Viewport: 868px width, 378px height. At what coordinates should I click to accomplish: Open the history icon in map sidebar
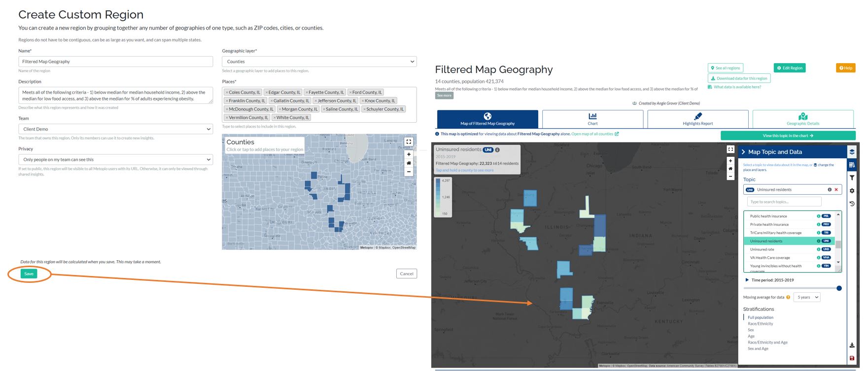(852, 204)
